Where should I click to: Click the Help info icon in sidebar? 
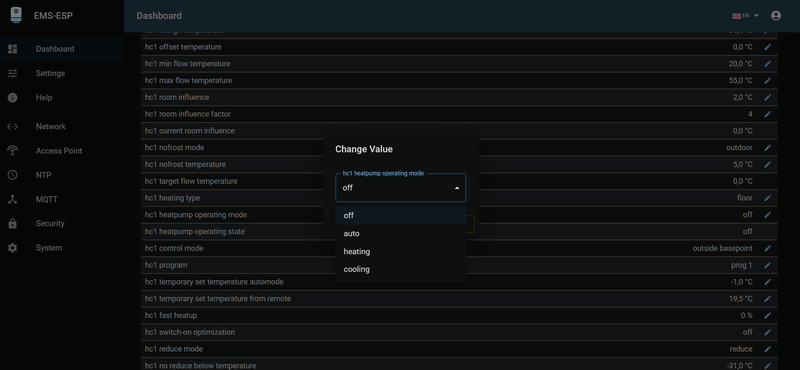13,97
